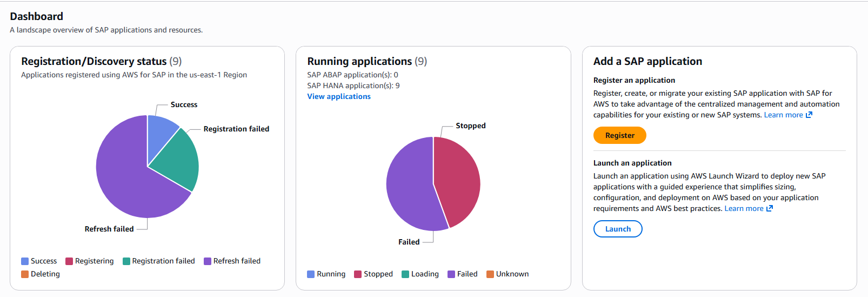Viewport: 868px width, 297px height.
Task: Click the orange Deleting legend swatch
Action: (25, 274)
